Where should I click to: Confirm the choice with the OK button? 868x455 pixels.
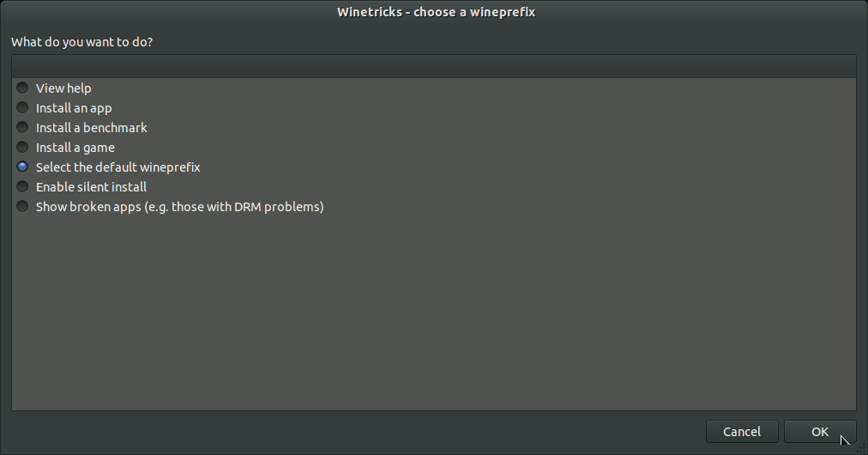(x=820, y=432)
